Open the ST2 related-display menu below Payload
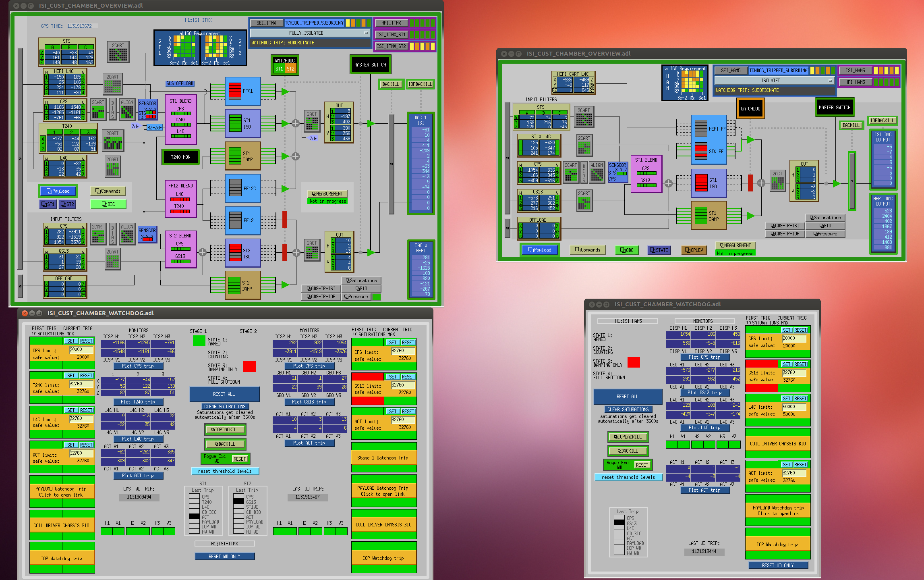This screenshot has width=924, height=580. pyautogui.click(x=67, y=204)
